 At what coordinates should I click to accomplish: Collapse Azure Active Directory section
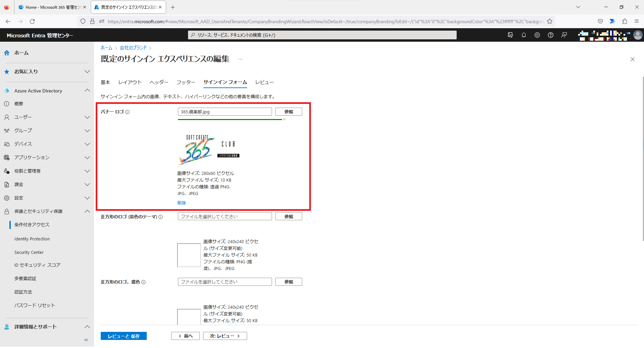[87, 90]
